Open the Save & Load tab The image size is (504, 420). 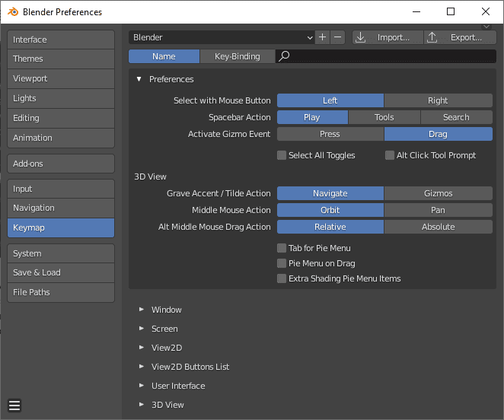tap(61, 272)
